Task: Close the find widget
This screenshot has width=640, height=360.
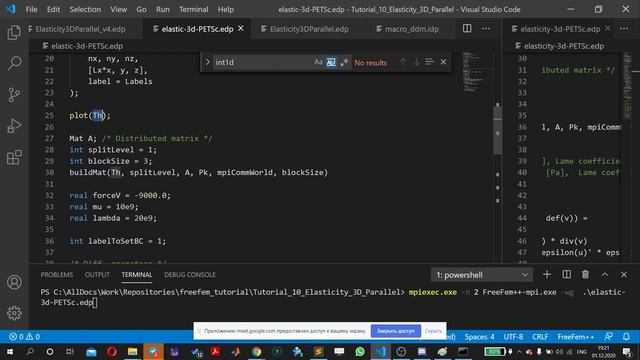Action: (x=443, y=62)
